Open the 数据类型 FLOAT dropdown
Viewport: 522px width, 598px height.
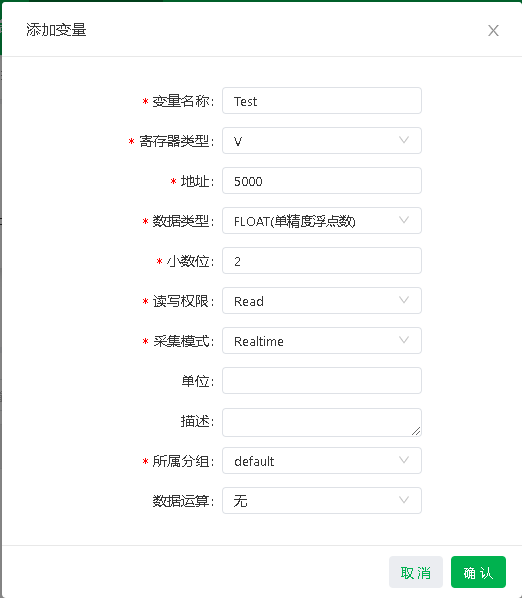point(322,221)
